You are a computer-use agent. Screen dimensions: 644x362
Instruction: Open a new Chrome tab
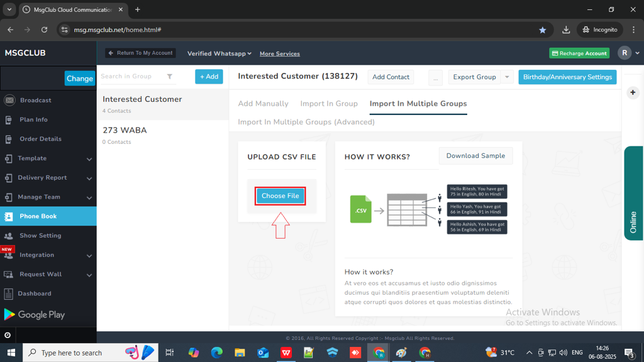click(138, 9)
